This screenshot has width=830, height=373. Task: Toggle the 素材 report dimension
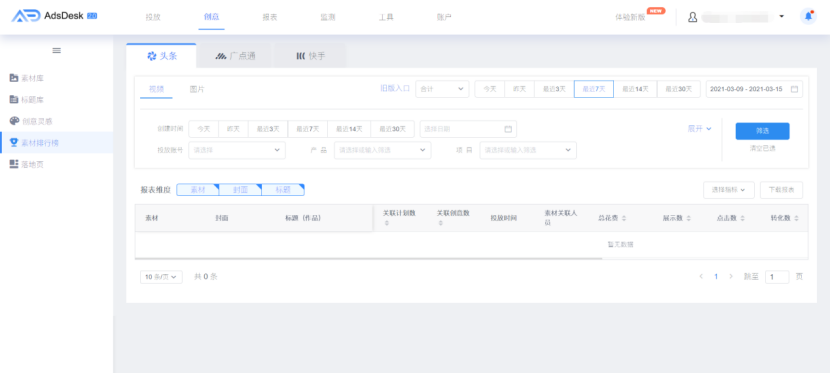point(197,189)
